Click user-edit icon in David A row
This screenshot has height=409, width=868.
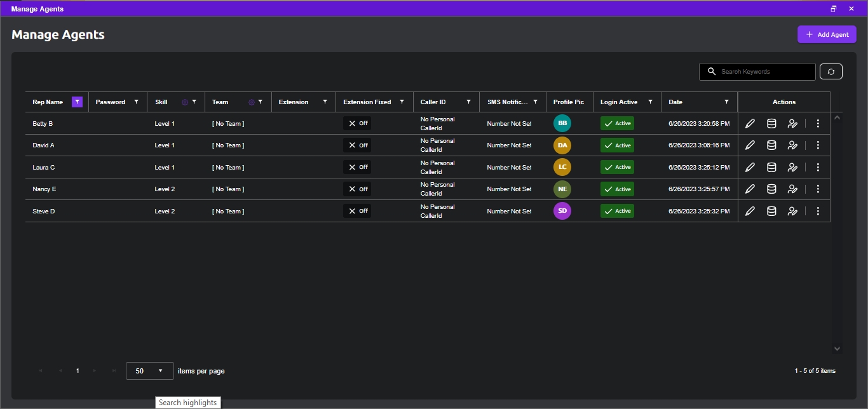[792, 145]
